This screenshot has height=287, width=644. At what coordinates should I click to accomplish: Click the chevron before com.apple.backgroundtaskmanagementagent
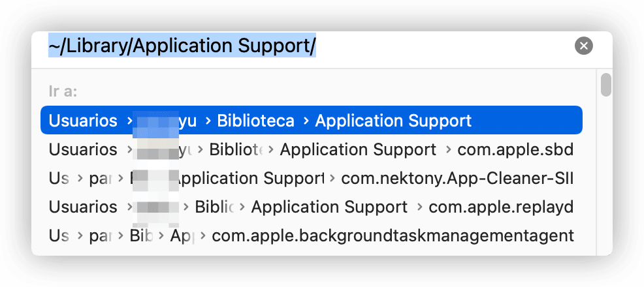coord(203,235)
